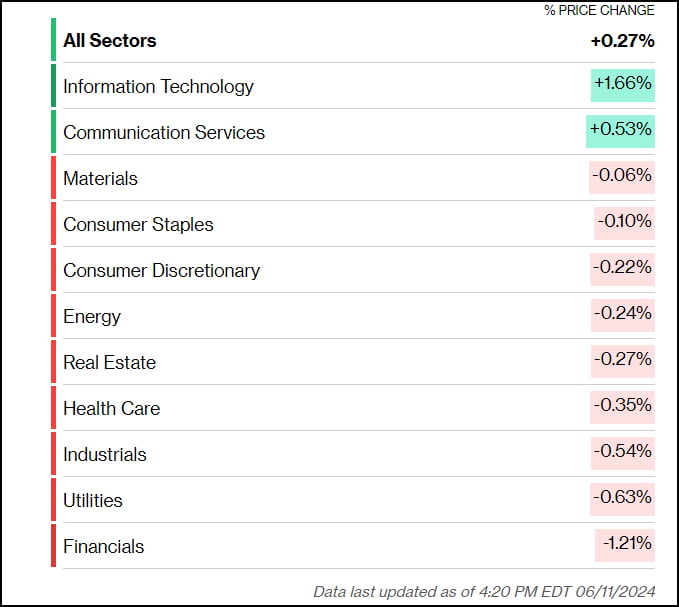Click the All Sectors row label
The width and height of the screenshot is (679, 607).
click(110, 41)
